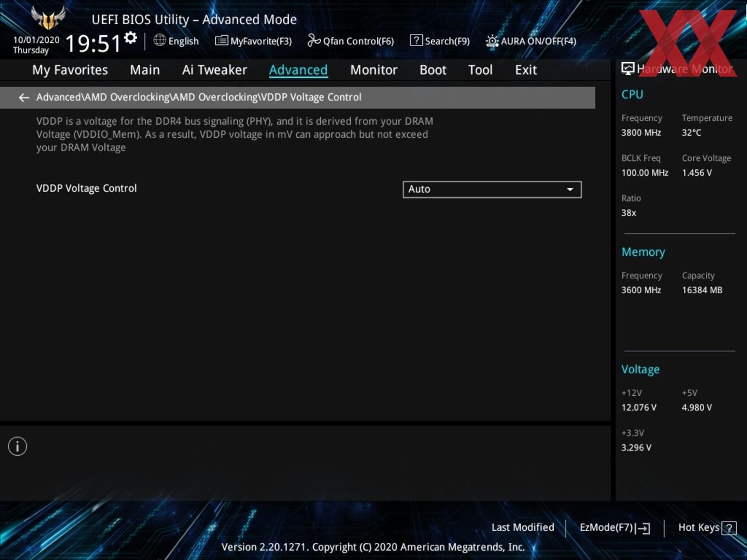
Task: Switch to the Tool tab
Action: point(480,70)
